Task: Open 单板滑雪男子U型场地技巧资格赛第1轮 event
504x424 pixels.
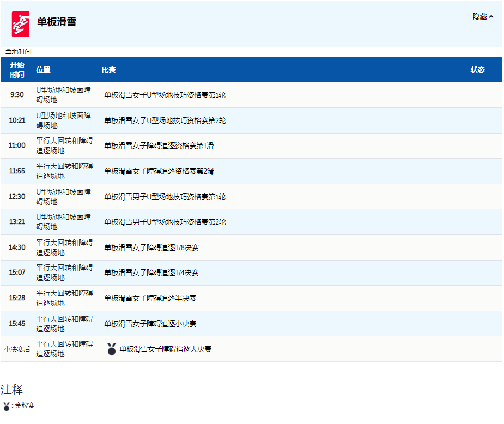Action: pyautogui.click(x=165, y=197)
